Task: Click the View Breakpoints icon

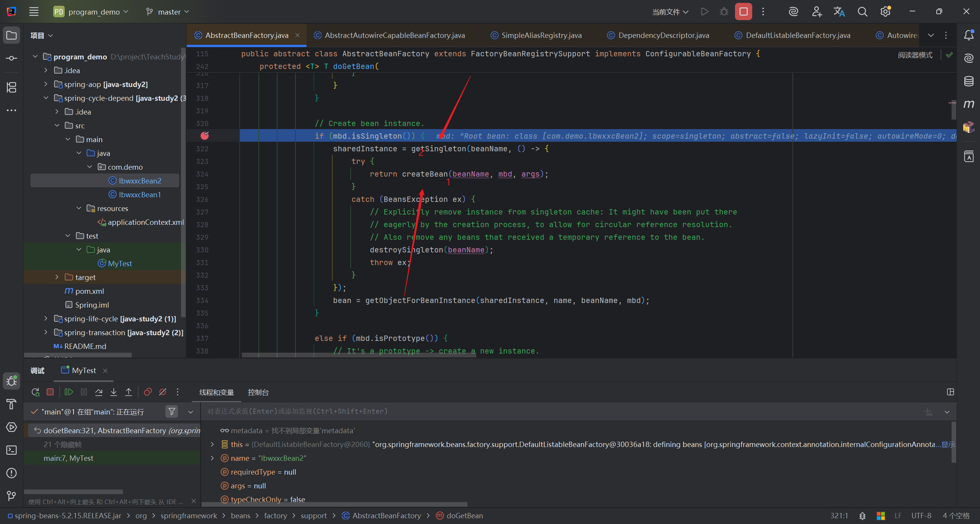Action: pos(148,392)
